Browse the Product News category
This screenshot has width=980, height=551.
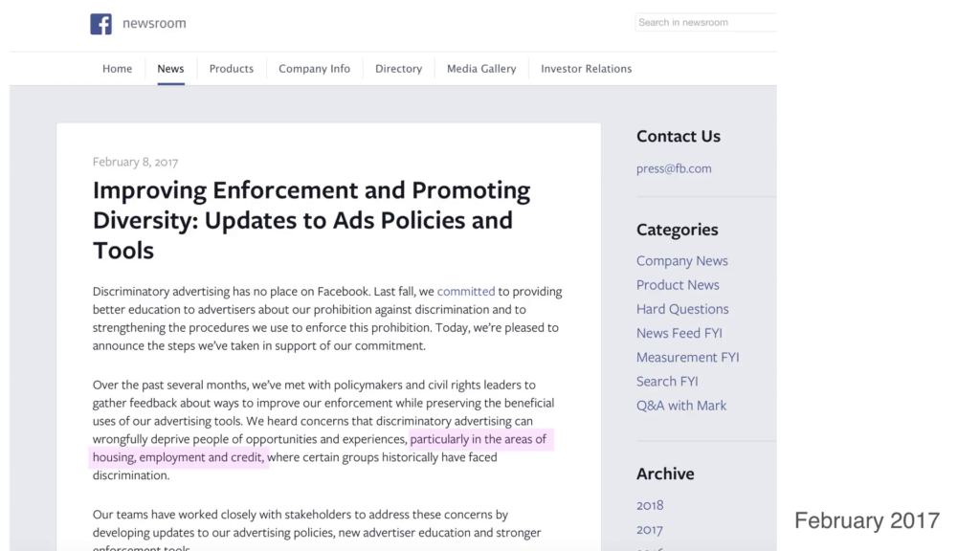[x=678, y=285]
